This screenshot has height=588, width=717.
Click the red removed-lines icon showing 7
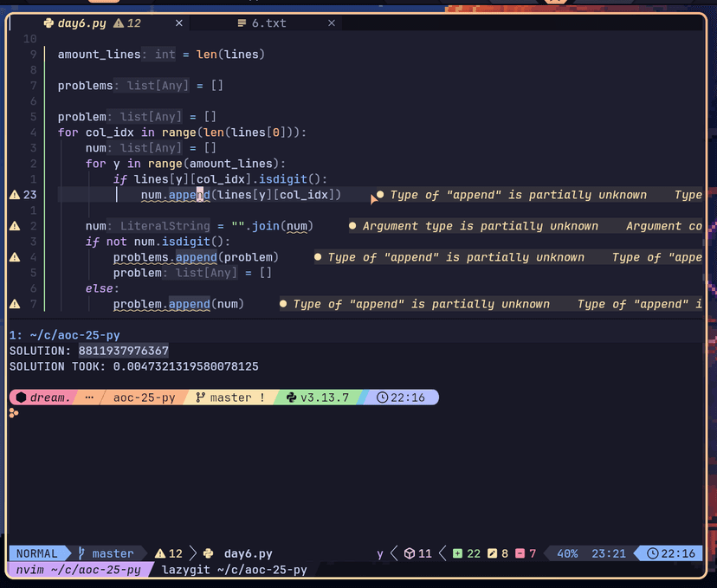click(x=520, y=553)
